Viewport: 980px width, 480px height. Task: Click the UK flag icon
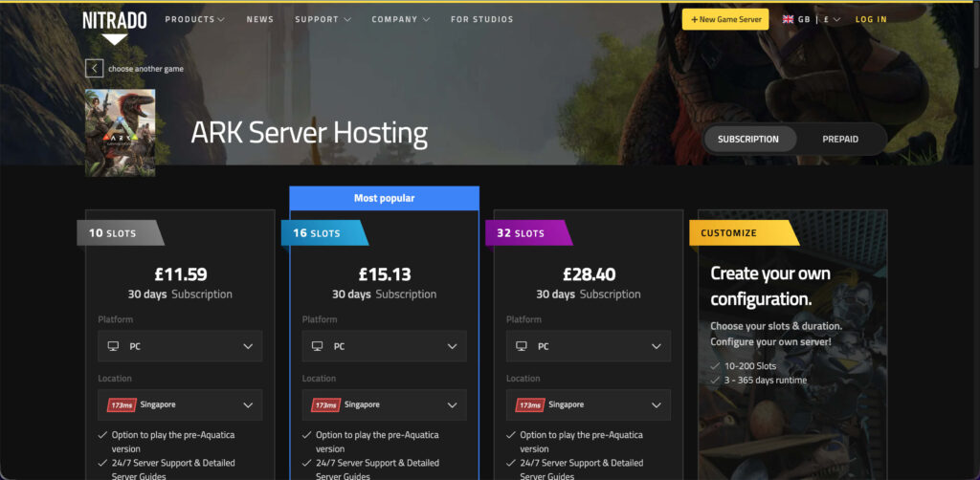[x=788, y=19]
